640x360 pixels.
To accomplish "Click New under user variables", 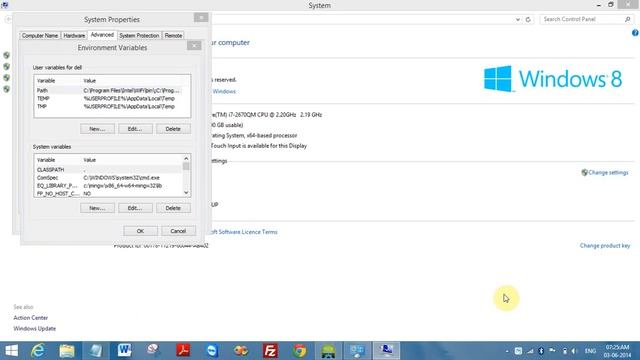I will coord(97,129).
